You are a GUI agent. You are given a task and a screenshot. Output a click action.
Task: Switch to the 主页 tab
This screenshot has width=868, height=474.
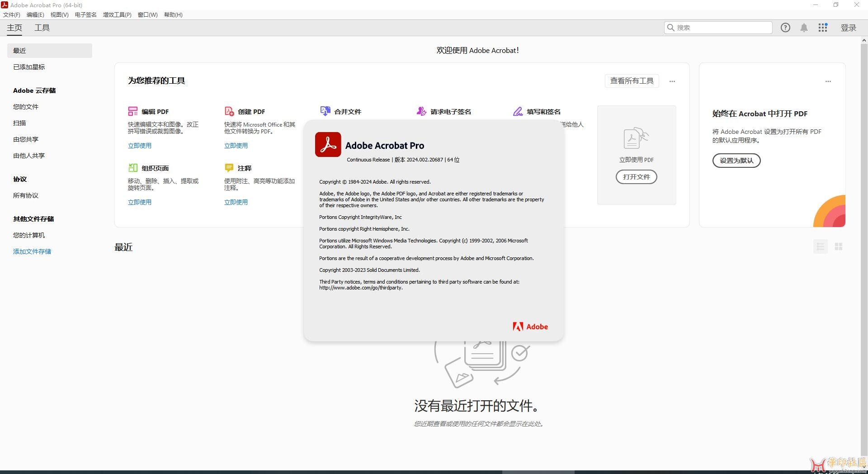pos(14,28)
